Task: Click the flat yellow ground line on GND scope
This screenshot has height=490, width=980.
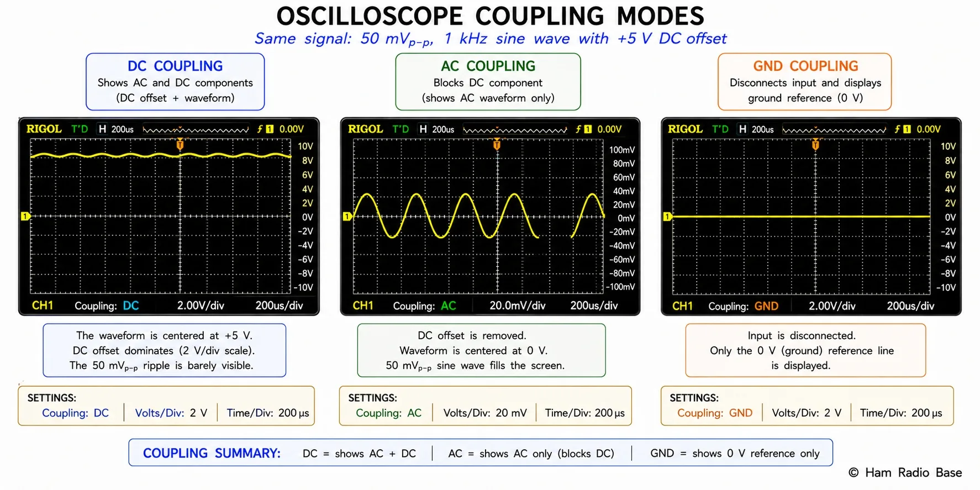Action: coord(801,217)
